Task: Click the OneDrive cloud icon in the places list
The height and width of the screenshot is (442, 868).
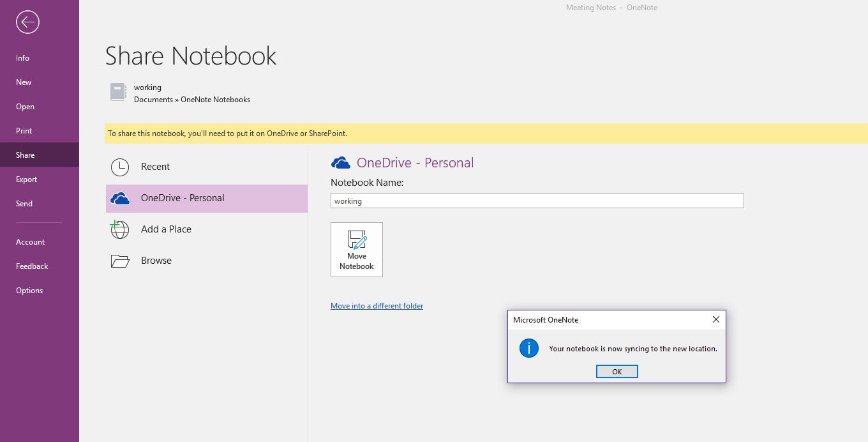Action: 120,199
